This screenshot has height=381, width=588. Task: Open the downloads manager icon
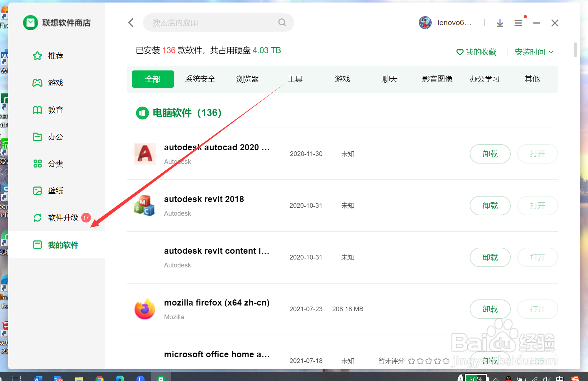pyautogui.click(x=500, y=23)
